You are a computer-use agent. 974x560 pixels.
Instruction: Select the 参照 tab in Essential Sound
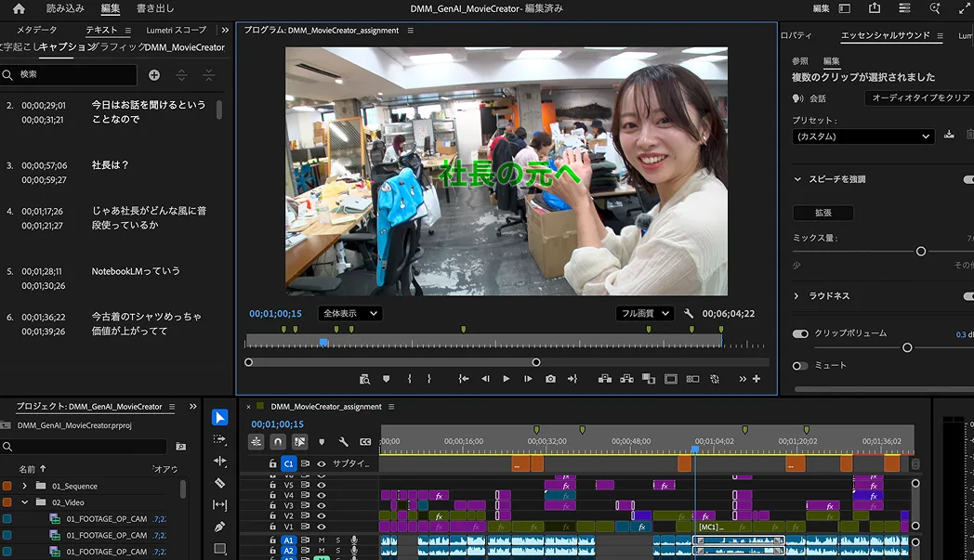coord(800,61)
